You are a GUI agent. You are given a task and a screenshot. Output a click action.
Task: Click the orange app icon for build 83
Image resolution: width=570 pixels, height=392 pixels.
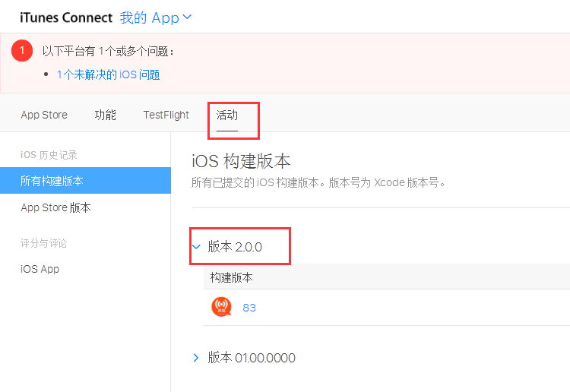point(221,307)
